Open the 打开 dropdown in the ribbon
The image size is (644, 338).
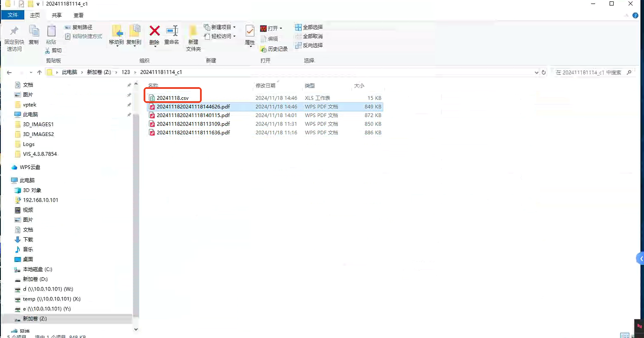[271, 28]
